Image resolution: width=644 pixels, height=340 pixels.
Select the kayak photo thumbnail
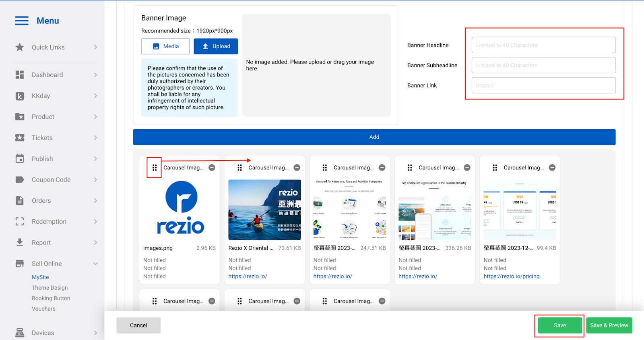[x=264, y=210]
